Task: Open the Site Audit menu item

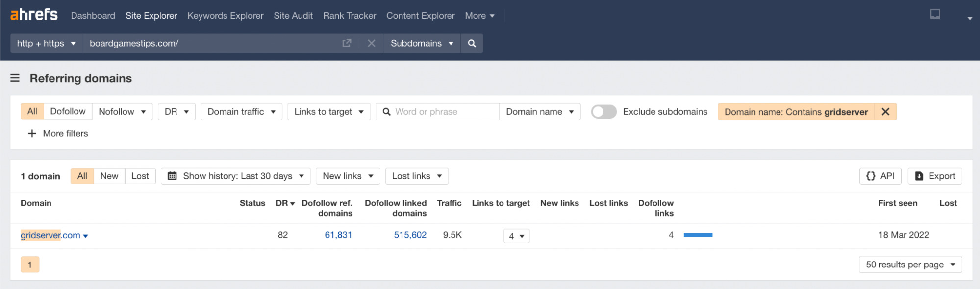Action: click(x=293, y=16)
